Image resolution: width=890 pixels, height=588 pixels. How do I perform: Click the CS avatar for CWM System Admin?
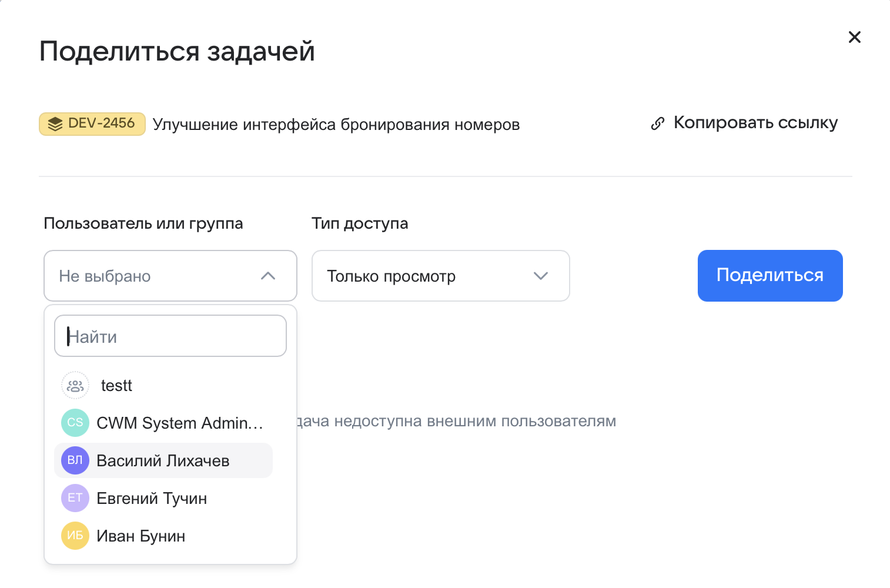[75, 423]
